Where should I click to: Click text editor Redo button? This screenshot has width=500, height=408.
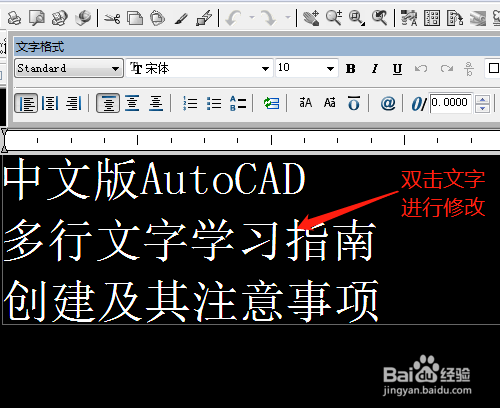tap(447, 69)
